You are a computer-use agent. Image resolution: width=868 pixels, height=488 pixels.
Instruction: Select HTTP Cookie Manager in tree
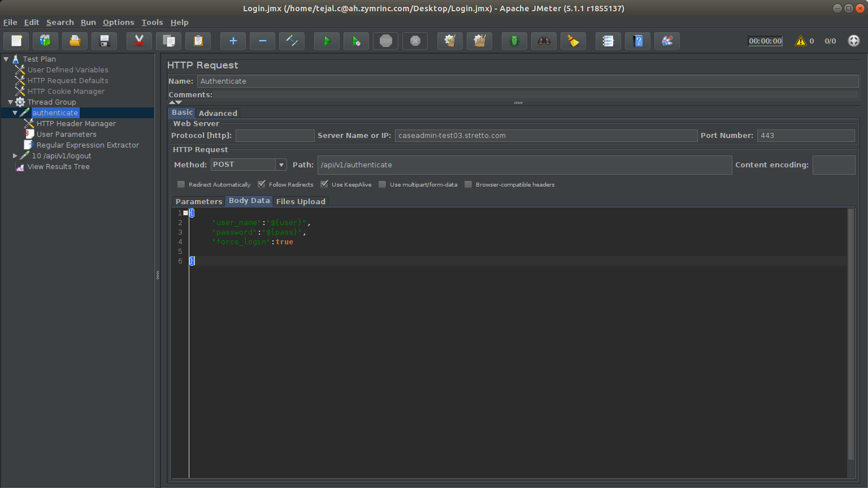[66, 92]
